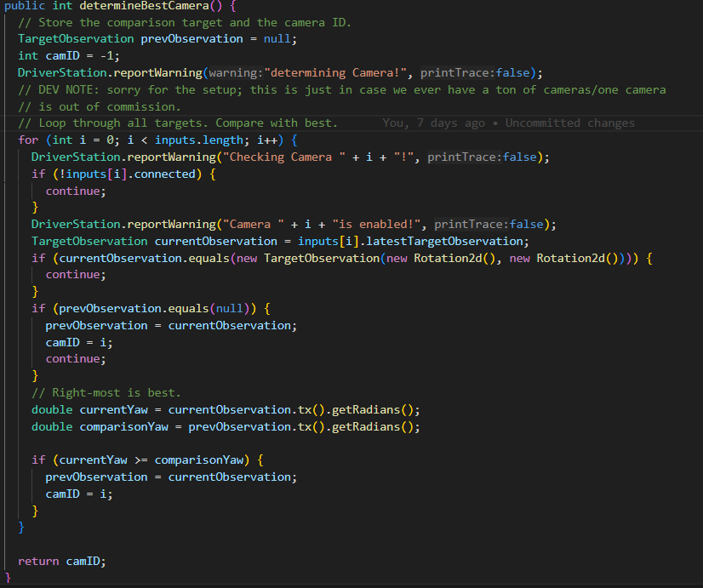Click the 'for' keyword of the loop
The image size is (703, 588).
(28, 140)
